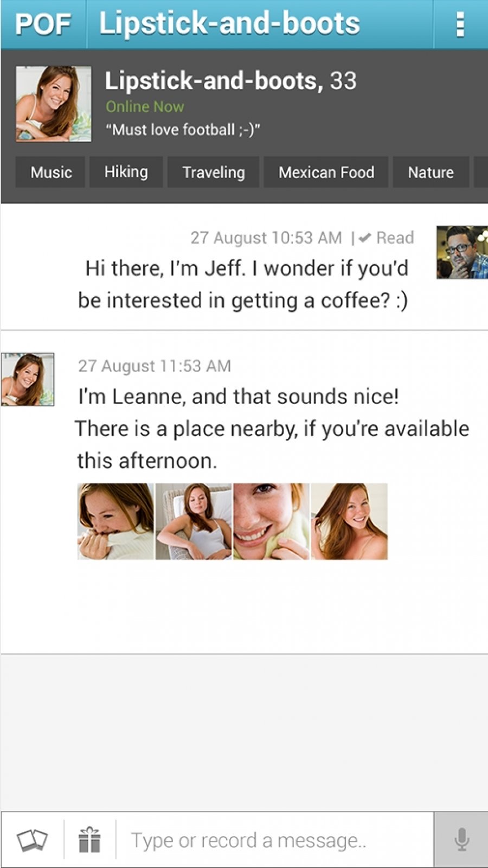Select the Hiking interest tag
The image size is (488, 868).
point(126,172)
